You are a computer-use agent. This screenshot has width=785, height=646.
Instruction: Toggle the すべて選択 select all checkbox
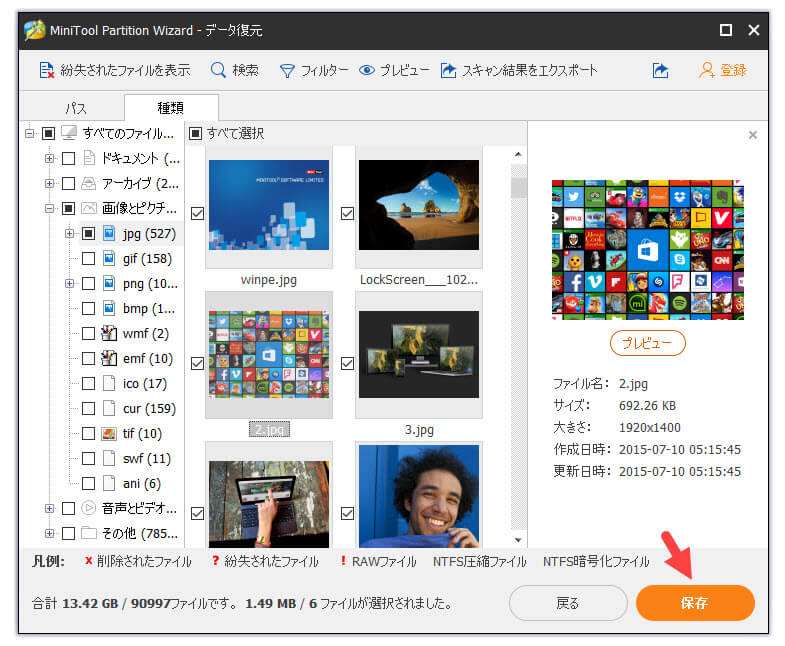195,133
